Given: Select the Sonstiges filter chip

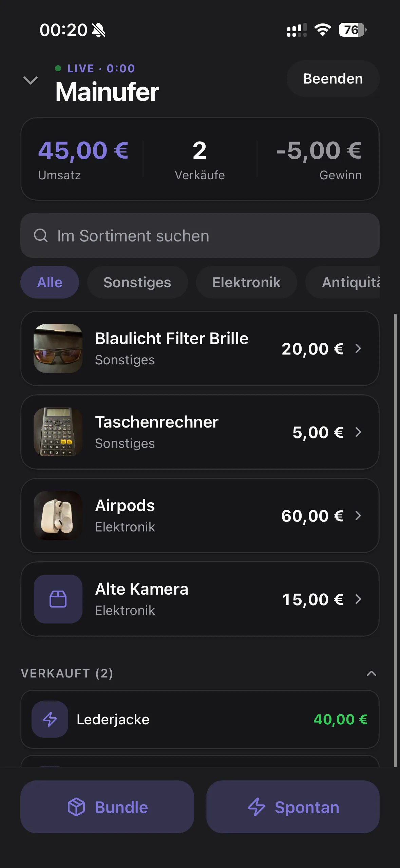Looking at the screenshot, I should 137,282.
